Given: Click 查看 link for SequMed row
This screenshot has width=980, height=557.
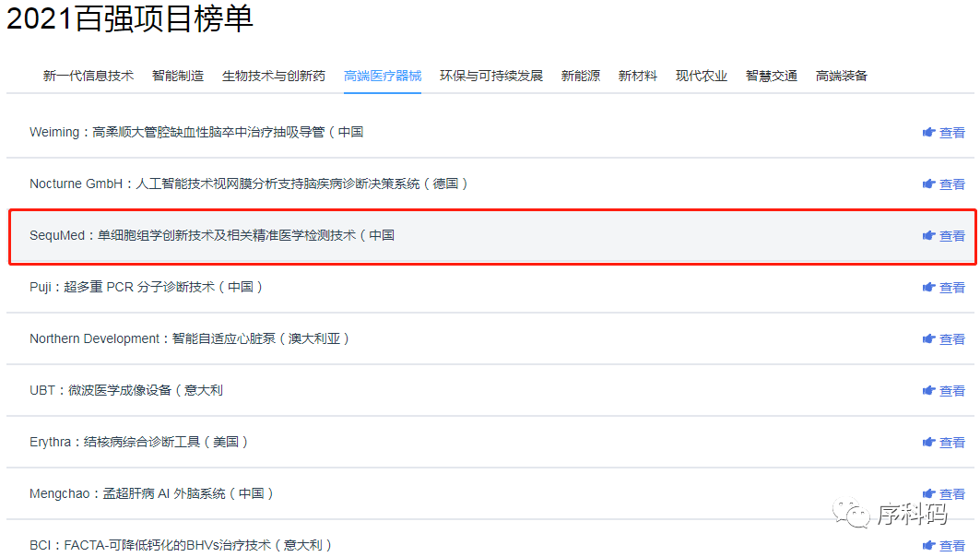Looking at the screenshot, I should [x=951, y=236].
